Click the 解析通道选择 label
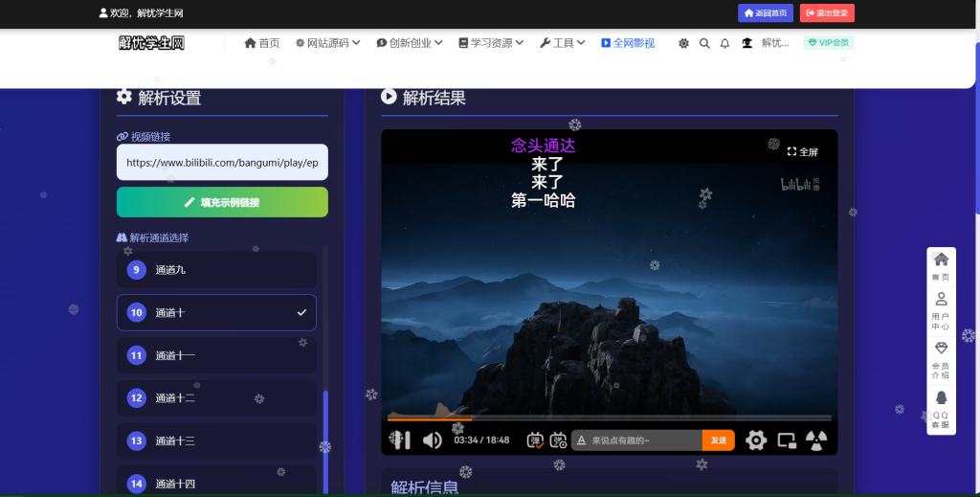This screenshot has height=497, width=980. 152,237
